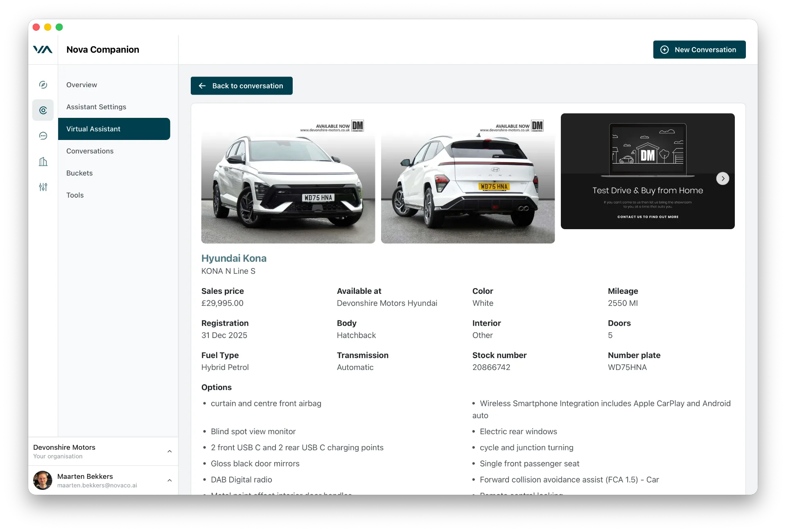Image resolution: width=786 pixels, height=532 pixels.
Task: Select Virtual Assistant menu item
Action: coord(114,129)
